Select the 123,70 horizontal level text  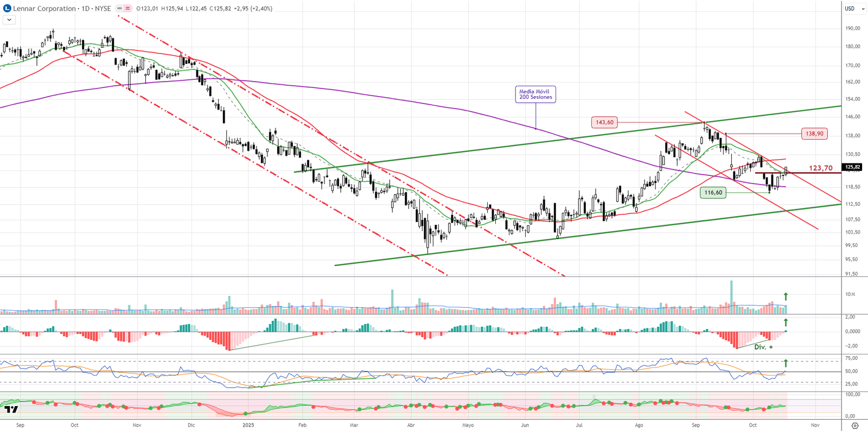(820, 168)
